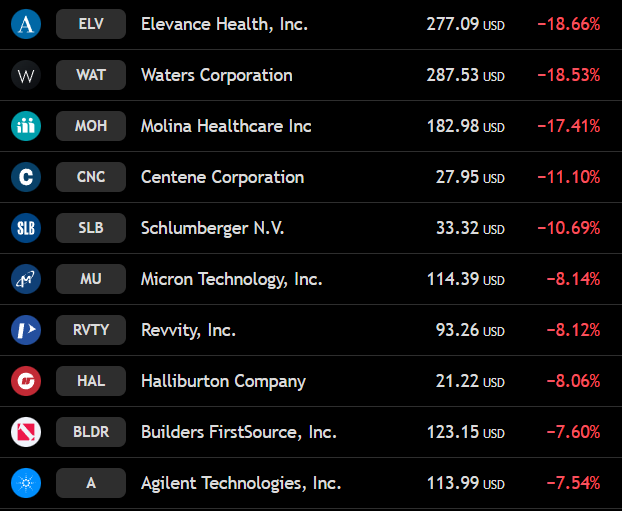
Task: Click the Micron Technology logo icon
Action: [26, 279]
